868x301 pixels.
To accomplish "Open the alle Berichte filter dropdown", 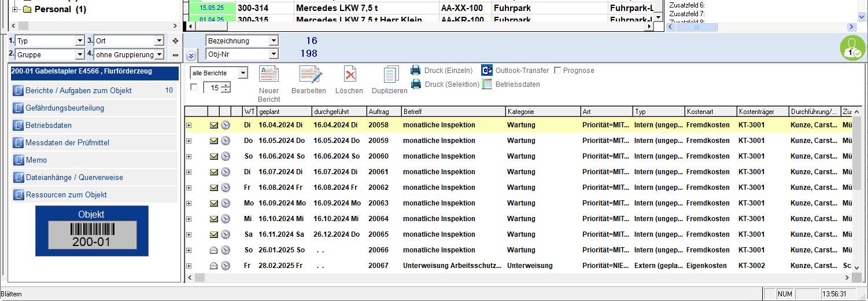I will coord(243,74).
